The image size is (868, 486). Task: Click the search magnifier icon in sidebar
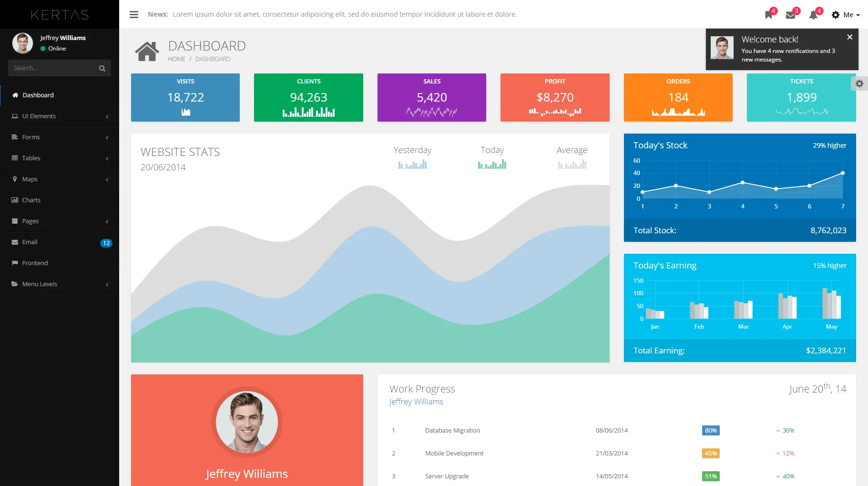click(x=102, y=68)
